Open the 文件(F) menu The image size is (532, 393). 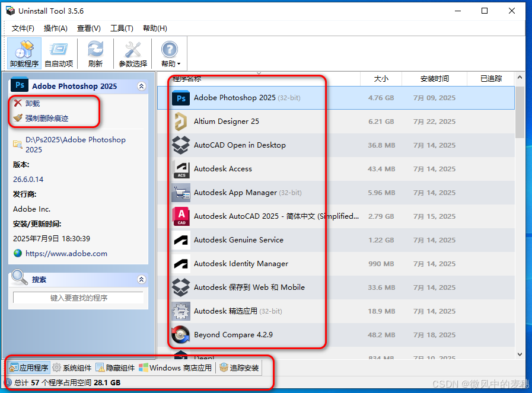point(23,28)
